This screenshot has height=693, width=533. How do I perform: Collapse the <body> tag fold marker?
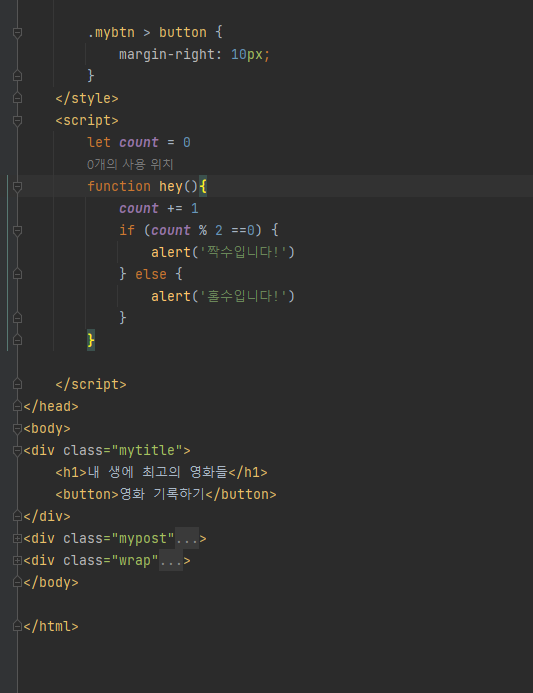[17, 428]
